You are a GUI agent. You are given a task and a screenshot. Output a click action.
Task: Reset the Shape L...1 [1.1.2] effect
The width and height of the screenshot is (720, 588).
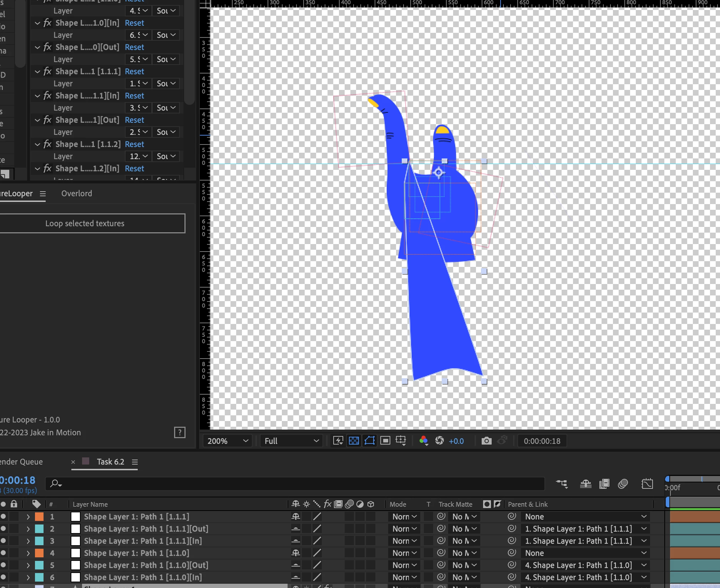coord(134,144)
